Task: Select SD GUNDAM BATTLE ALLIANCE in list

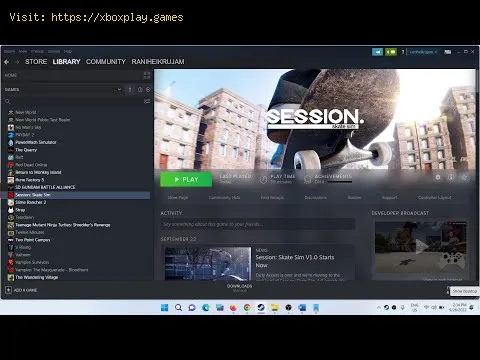Action: [x=45, y=187]
